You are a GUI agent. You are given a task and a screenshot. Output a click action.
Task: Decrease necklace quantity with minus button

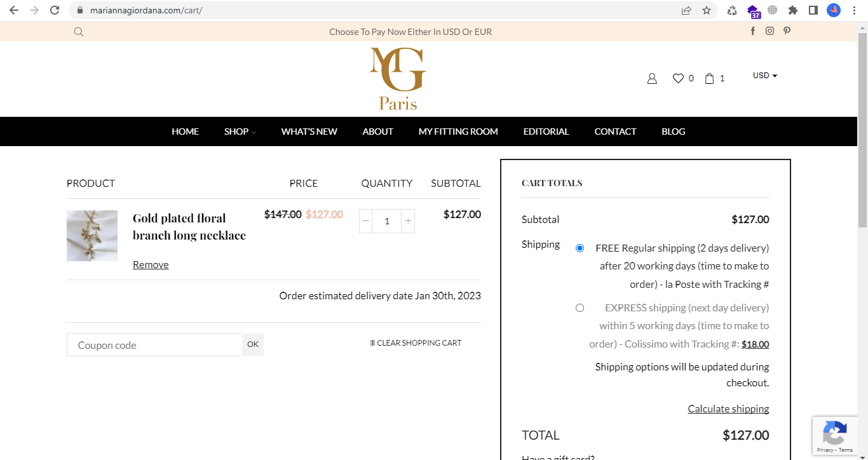tap(366, 221)
